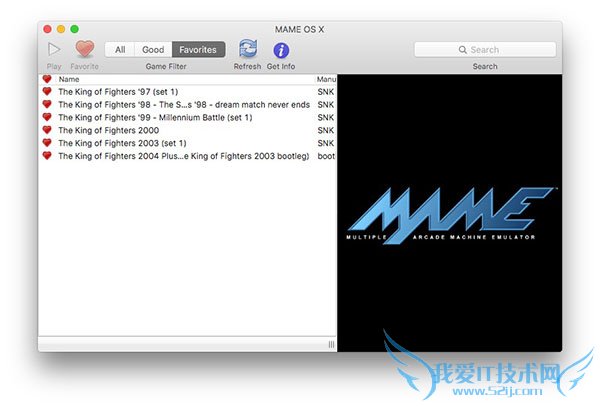Click search magnifier icon
Viewport: 600px width, 406px height.
pyautogui.click(x=463, y=50)
